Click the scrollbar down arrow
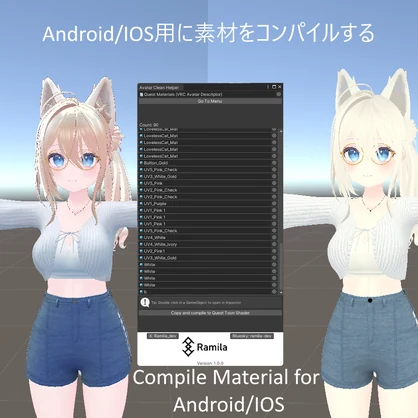The width and height of the screenshot is (418, 418). click(x=281, y=292)
